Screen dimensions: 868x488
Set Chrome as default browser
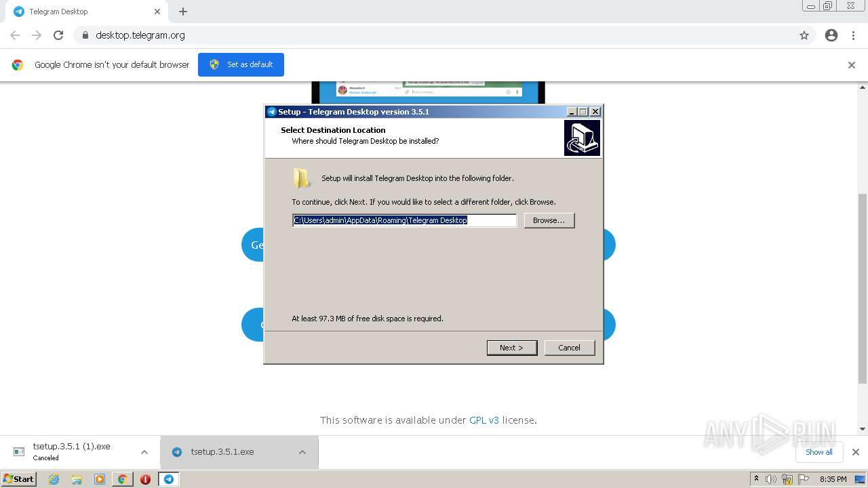[241, 64]
